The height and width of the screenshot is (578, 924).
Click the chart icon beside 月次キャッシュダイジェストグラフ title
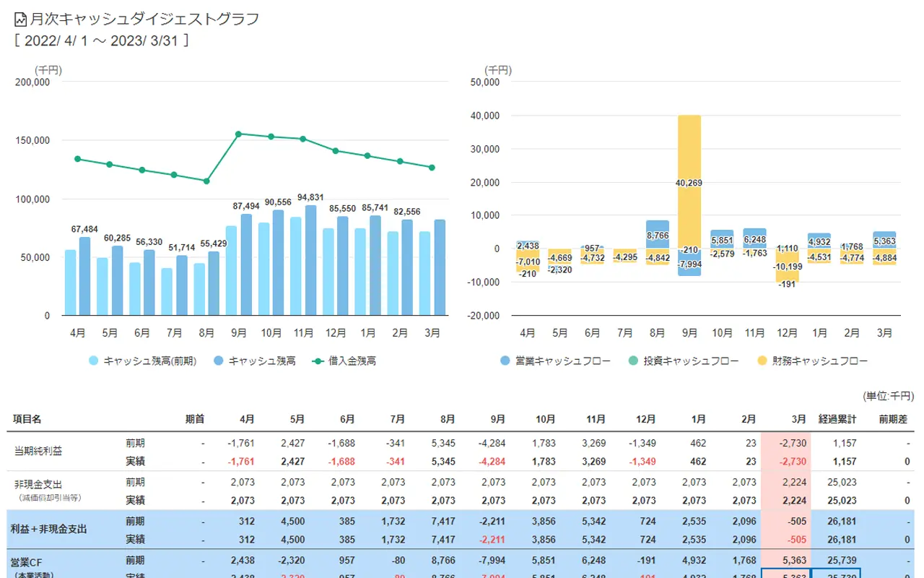pos(21,20)
